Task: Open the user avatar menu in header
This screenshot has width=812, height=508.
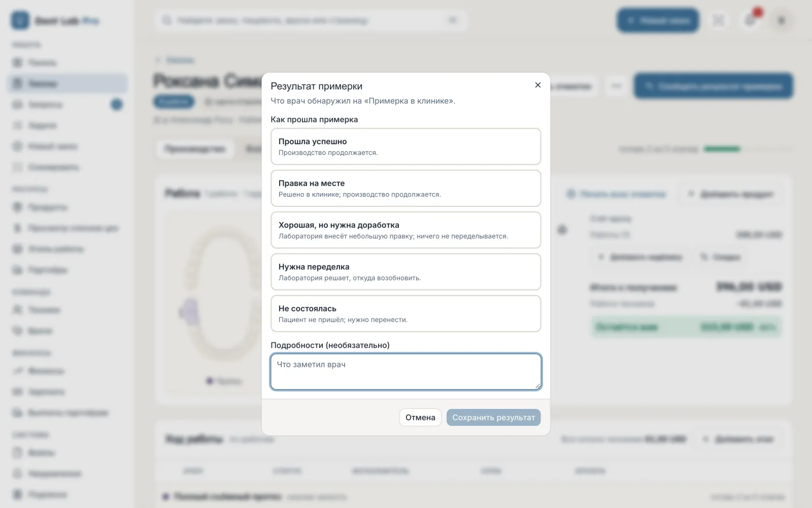Action: click(782, 20)
